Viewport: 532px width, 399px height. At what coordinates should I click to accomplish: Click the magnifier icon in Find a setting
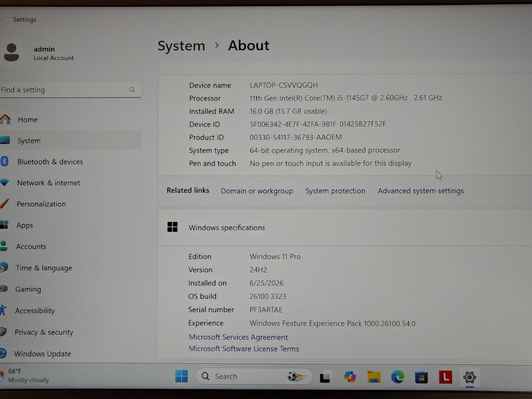click(x=132, y=90)
